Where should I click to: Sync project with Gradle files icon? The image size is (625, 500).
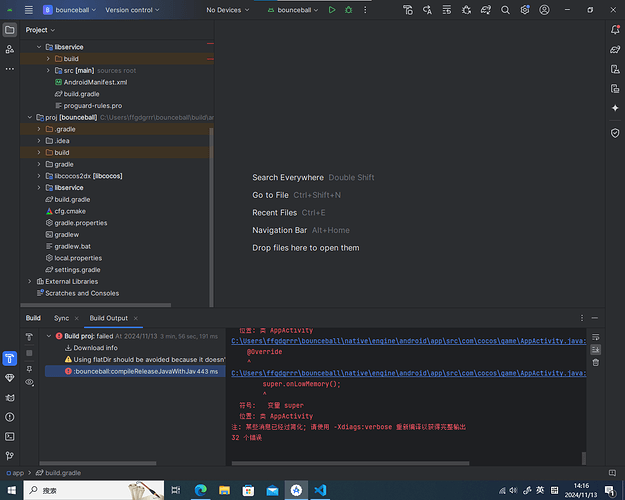485,10
